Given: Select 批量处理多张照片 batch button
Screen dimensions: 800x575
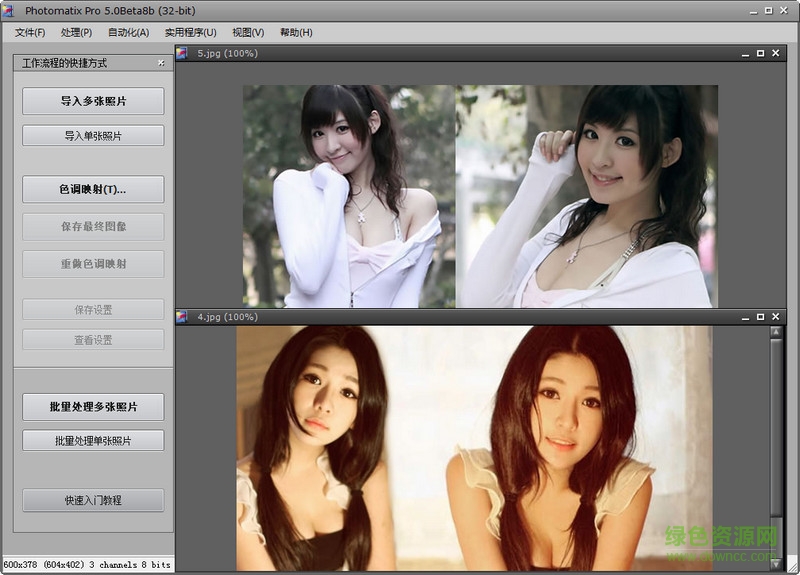Looking at the screenshot, I should [x=93, y=407].
